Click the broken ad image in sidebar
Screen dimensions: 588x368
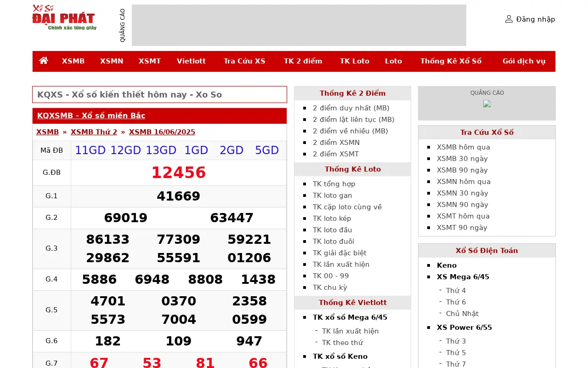tap(487, 103)
